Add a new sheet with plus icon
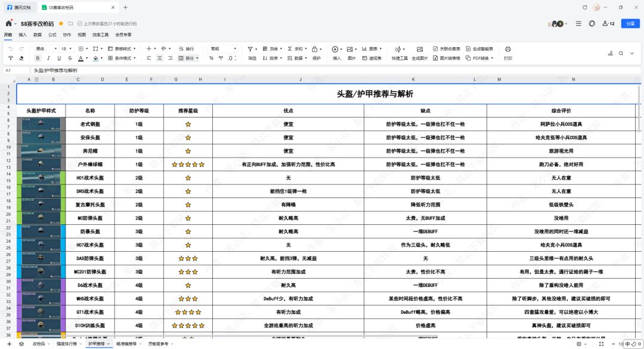644x349 pixels. [10, 344]
